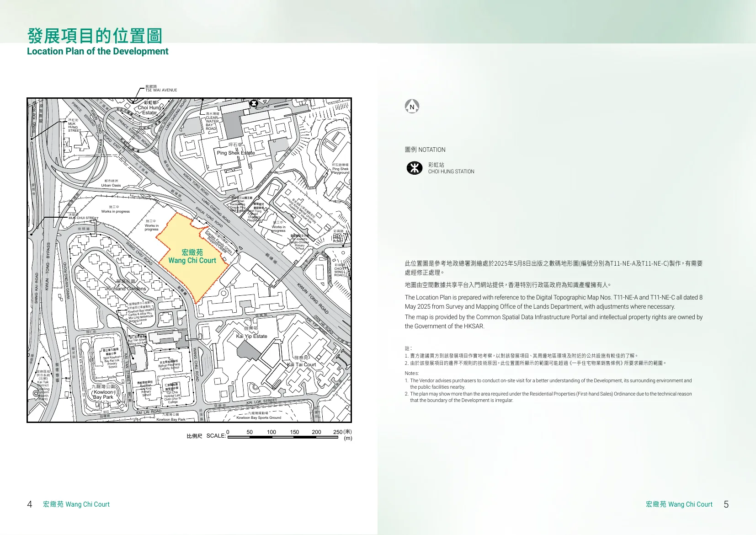Click the 'Location Plan of the Development' heading
756x535 pixels.
coord(97,51)
